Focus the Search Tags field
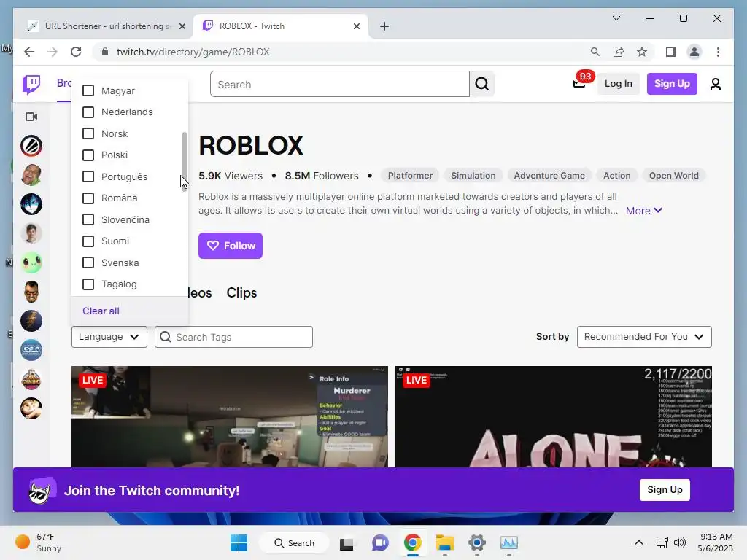This screenshot has width=747, height=560. tap(233, 337)
